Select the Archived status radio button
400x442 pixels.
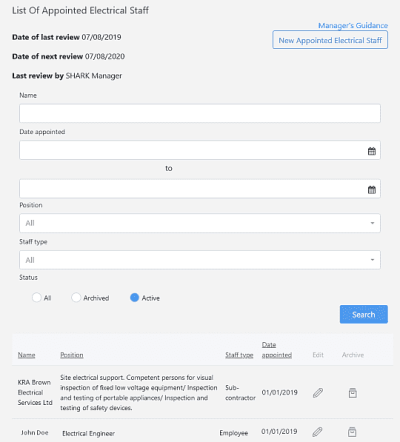[x=76, y=297]
